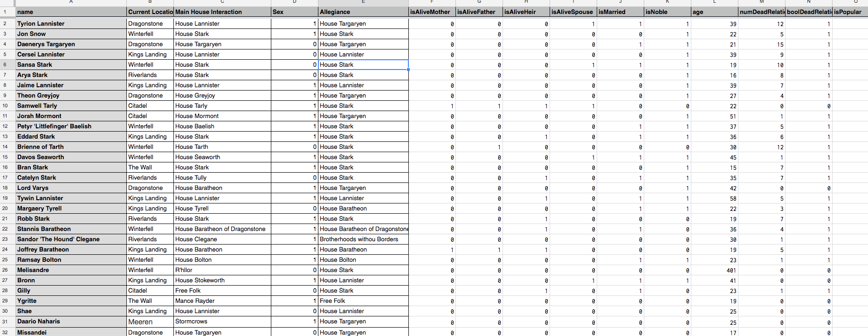Select 'Jaime Lannister' name cell
The image size is (868, 336).
tap(71, 85)
